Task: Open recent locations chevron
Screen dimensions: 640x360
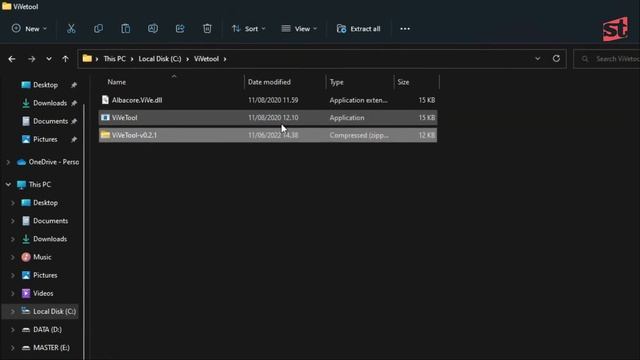Action: (49, 59)
